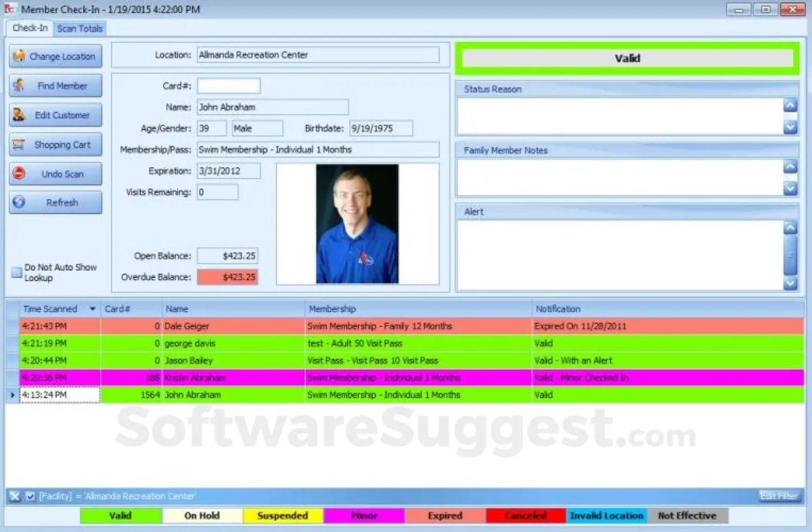
Task: Toggle Do Not Auto Show Lookup checkbox
Action: (17, 273)
